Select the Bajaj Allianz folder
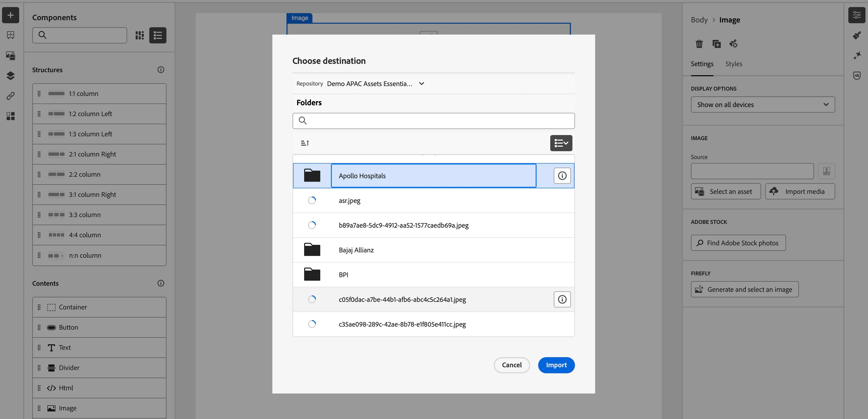 [x=434, y=250]
